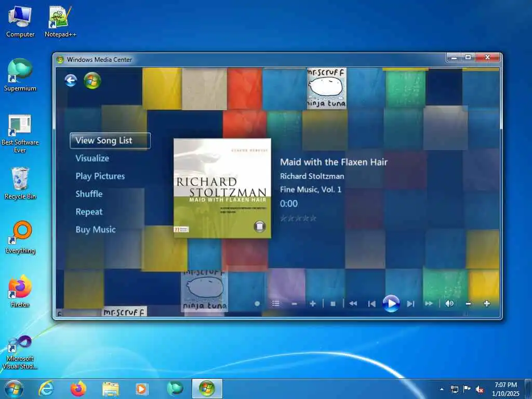This screenshot has height=399, width=532.
Task: Click Windows Media Center taskbar button
Action: pos(207,389)
